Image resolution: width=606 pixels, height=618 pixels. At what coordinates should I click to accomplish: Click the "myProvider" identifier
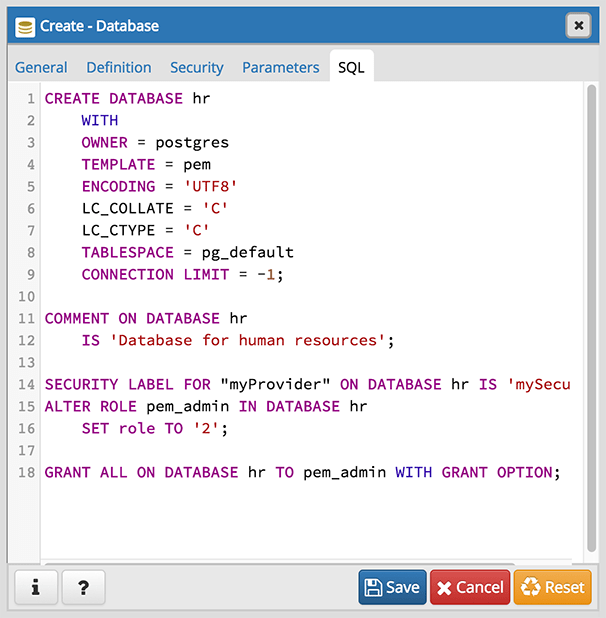[275, 384]
